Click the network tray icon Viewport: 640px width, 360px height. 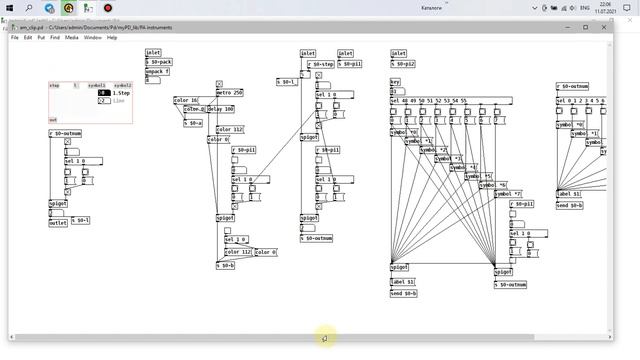564,8
